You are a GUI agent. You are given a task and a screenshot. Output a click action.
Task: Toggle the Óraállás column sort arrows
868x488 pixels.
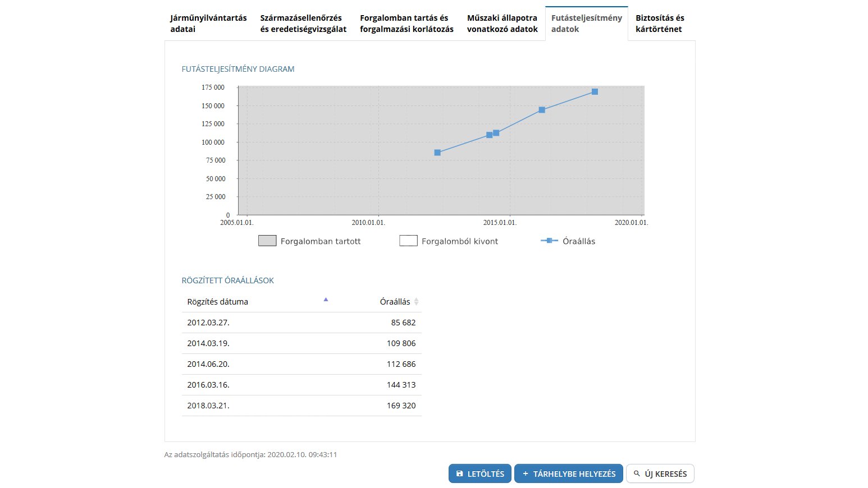[x=416, y=302]
